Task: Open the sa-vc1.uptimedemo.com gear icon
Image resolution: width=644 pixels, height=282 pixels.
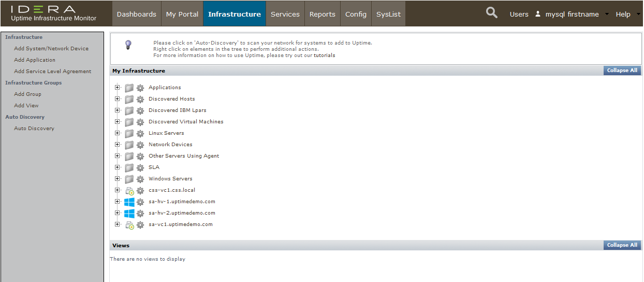Action: [x=140, y=224]
